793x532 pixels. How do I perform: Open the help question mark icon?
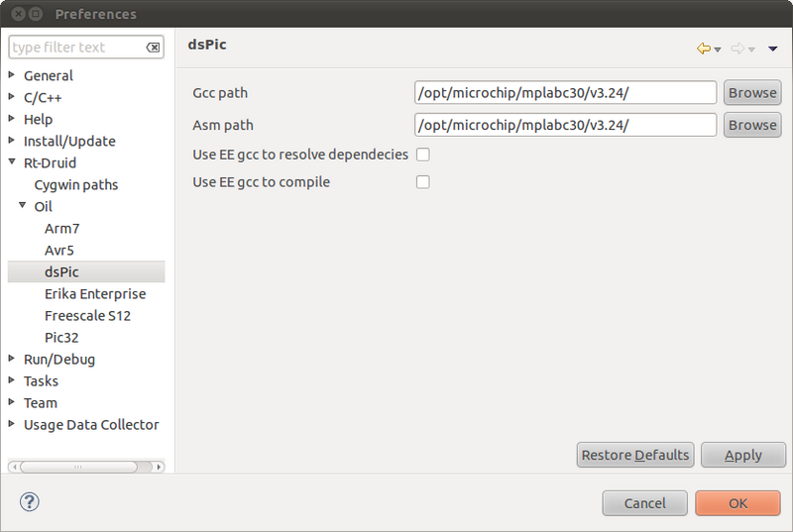click(x=30, y=501)
